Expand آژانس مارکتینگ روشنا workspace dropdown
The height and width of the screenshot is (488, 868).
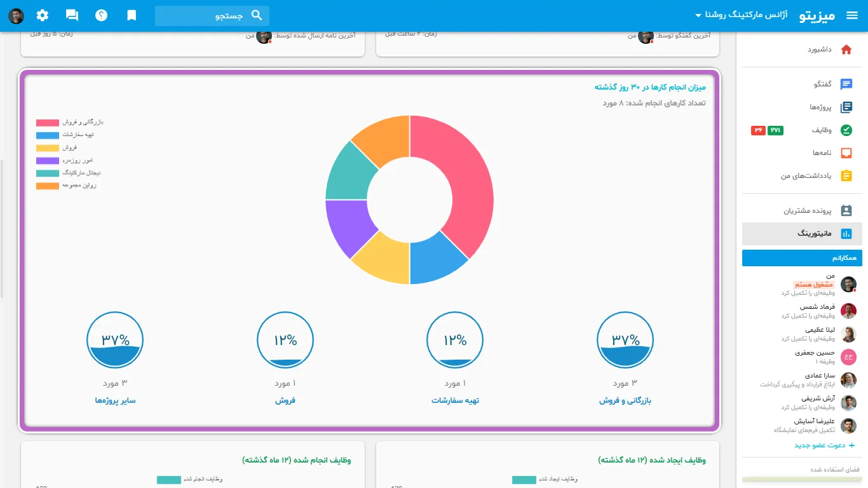[742, 15]
